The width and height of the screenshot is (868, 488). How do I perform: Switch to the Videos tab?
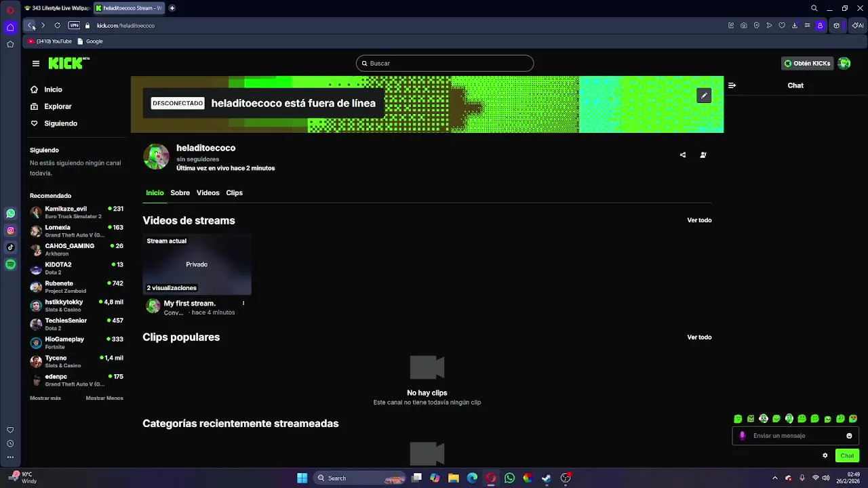point(208,193)
